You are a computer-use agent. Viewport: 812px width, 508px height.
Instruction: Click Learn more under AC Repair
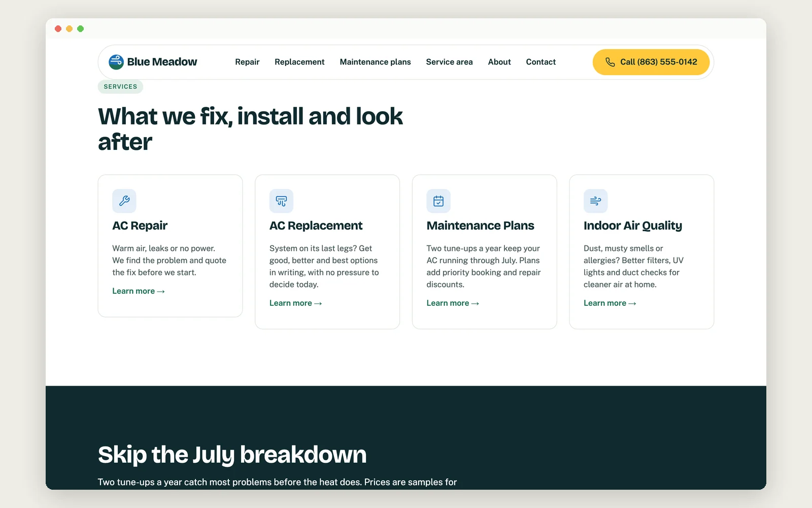[139, 291]
